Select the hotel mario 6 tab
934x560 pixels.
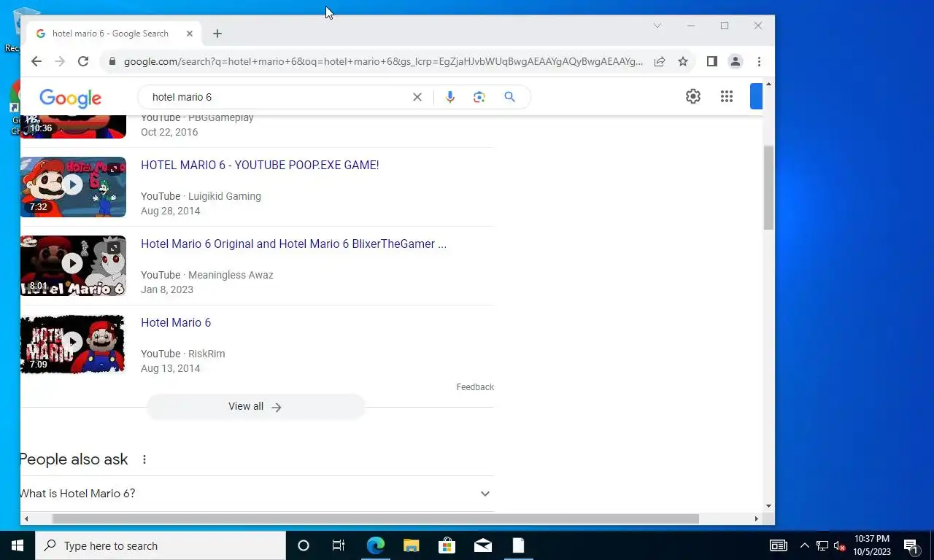point(113,34)
